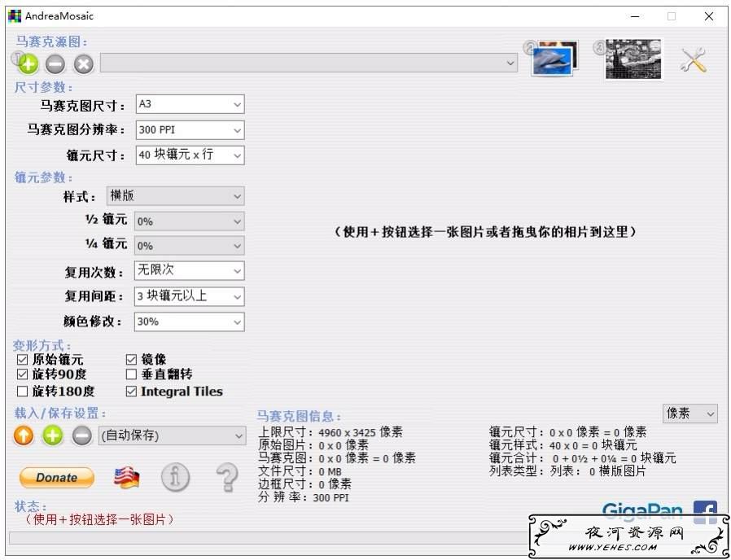Remove the source image with the minus icon
This screenshot has width=731, height=560.
(55, 63)
